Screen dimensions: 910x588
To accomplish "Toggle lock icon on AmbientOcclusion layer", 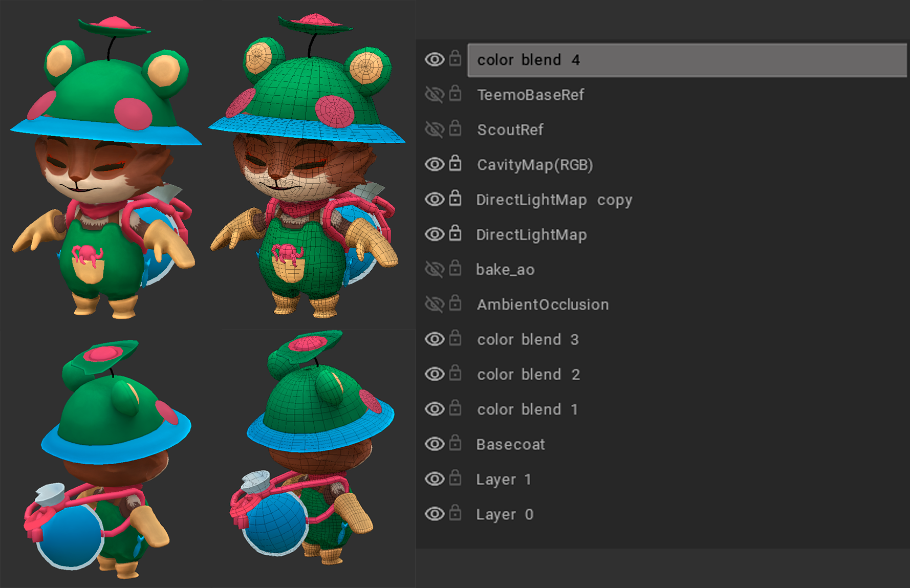I will 455,303.
